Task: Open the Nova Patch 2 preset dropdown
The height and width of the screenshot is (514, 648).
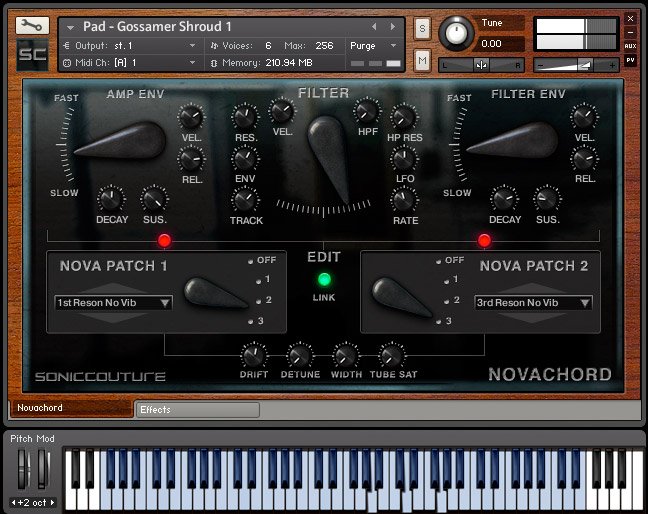Action: tap(533, 302)
